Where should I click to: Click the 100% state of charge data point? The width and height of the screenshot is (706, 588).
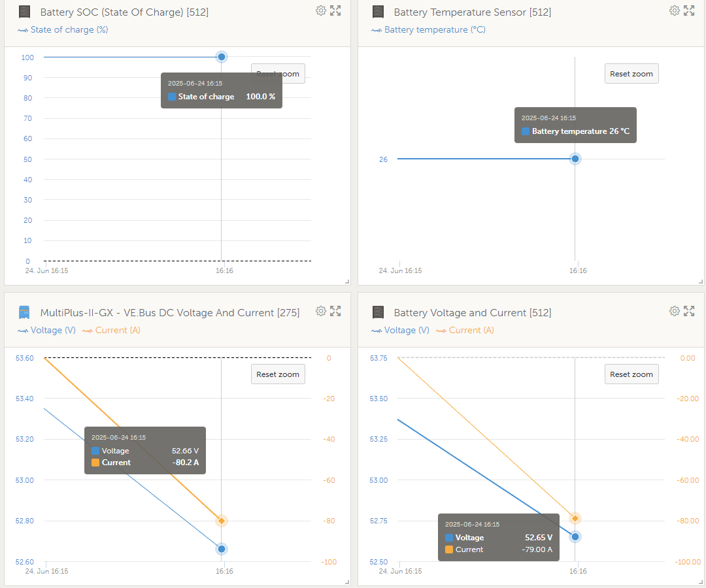tap(222, 57)
